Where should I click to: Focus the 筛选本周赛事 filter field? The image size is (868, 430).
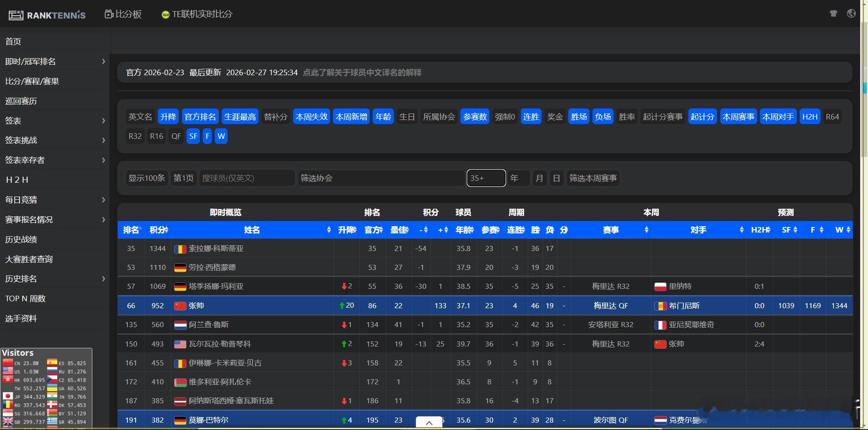tap(593, 178)
